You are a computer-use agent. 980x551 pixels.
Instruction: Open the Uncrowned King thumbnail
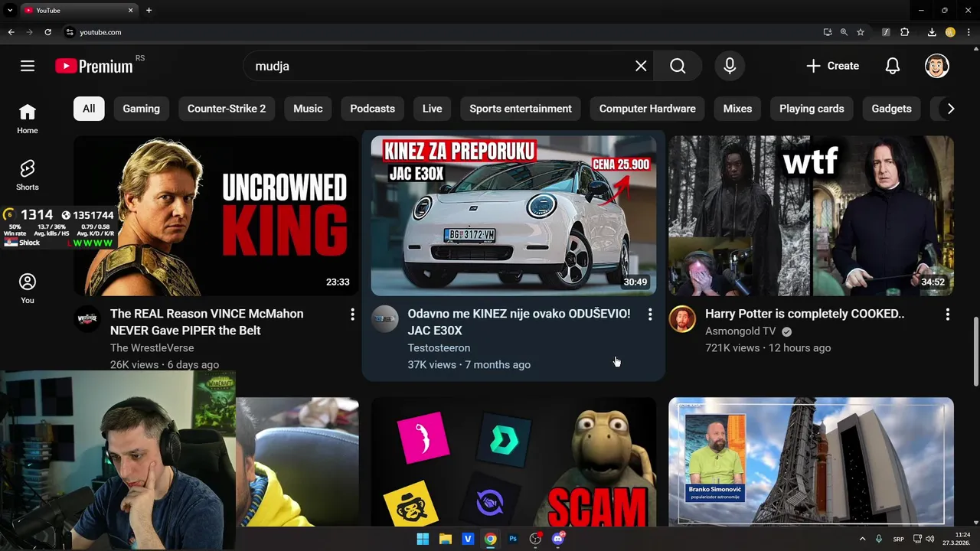216,216
